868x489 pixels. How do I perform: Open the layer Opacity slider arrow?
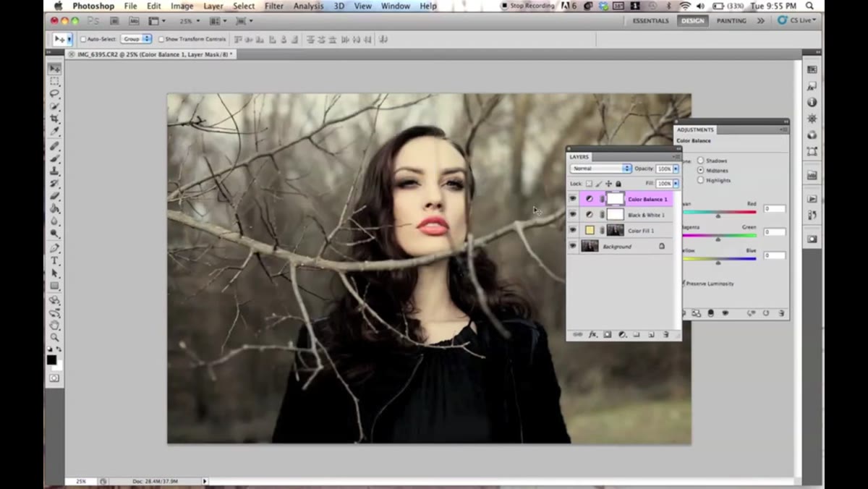tap(676, 169)
